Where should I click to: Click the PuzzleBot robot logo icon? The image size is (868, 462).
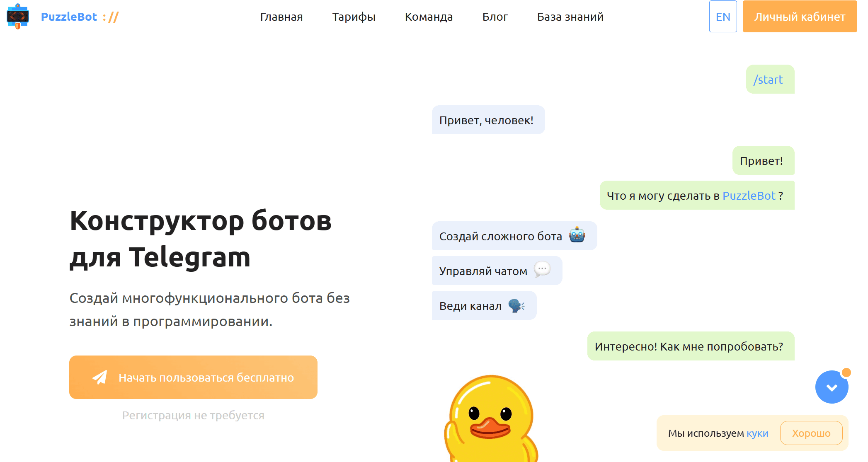click(x=18, y=17)
